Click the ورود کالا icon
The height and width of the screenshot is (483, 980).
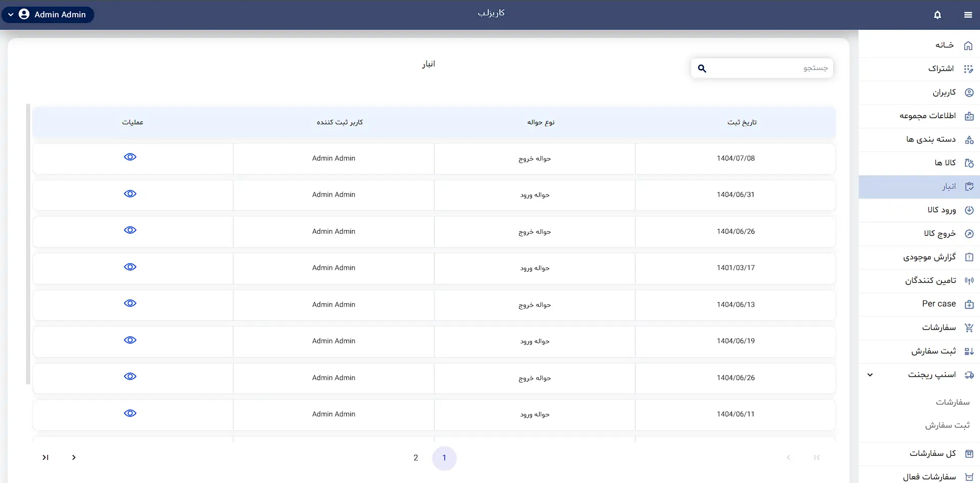click(x=969, y=210)
